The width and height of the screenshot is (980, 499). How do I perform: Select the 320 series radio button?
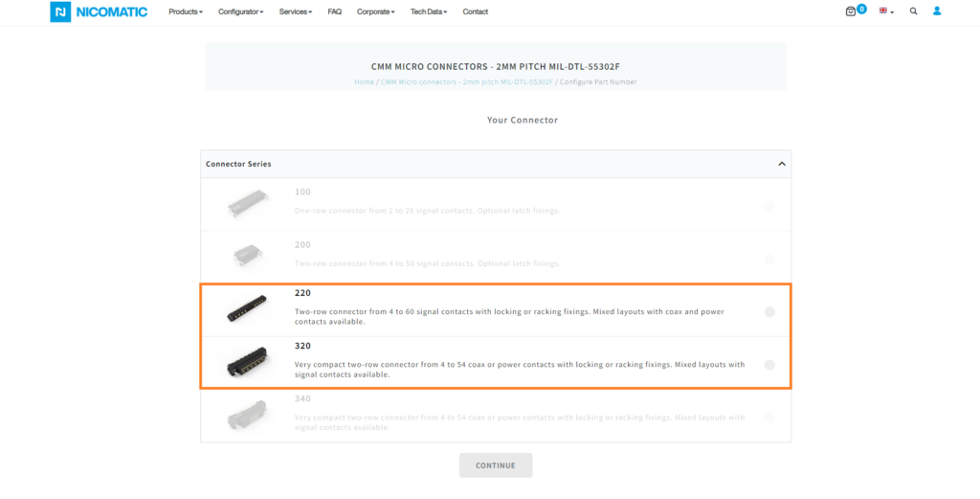(769, 365)
